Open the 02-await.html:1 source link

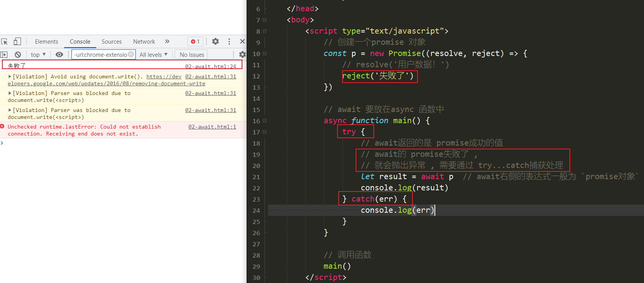(x=212, y=127)
